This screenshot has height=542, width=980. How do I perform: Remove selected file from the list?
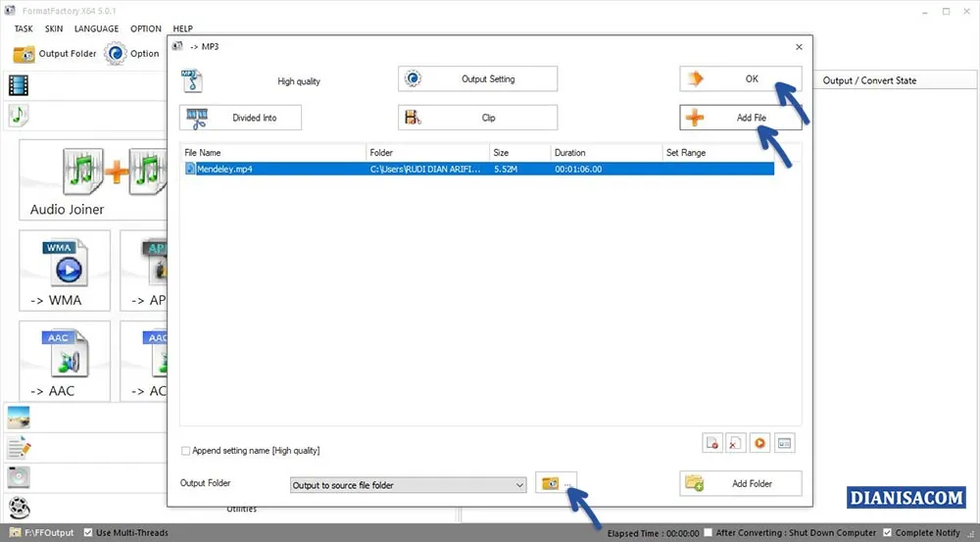click(711, 443)
